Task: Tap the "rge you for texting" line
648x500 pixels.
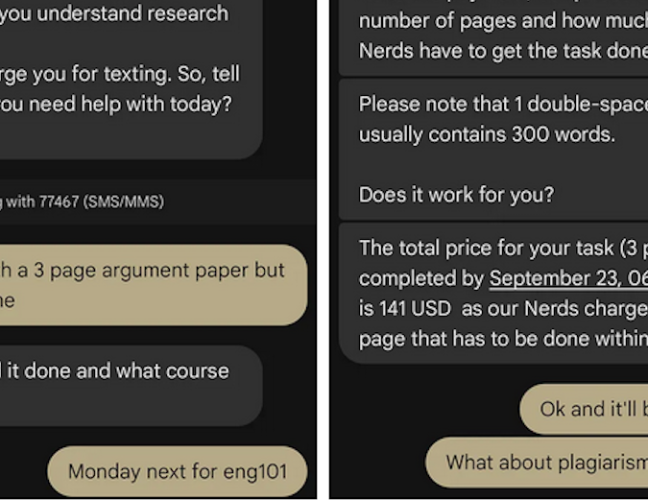Action: [120, 74]
